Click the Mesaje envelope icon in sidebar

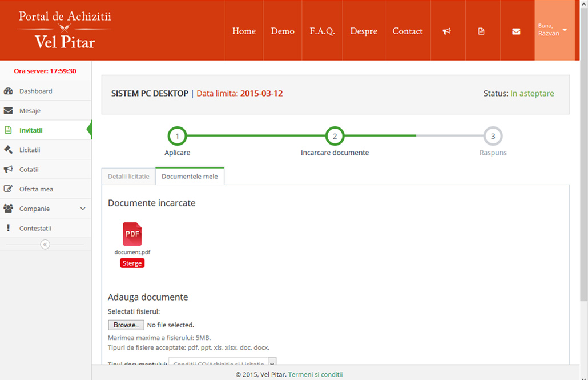coord(8,110)
